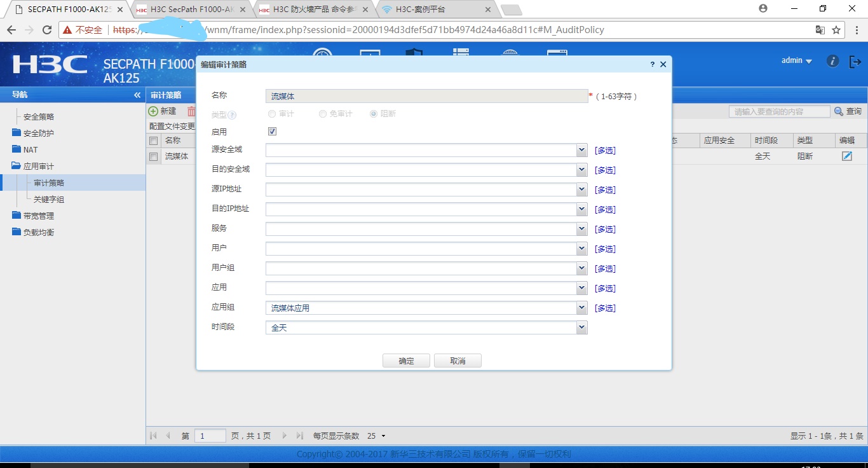Viewport: 868px width, 468px height.
Task: Open the 应用组 dropdown showing 流媒体应用
Action: pyautogui.click(x=581, y=308)
